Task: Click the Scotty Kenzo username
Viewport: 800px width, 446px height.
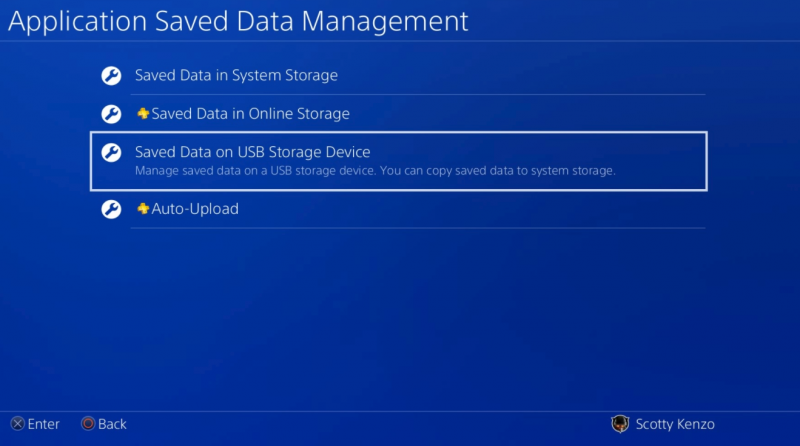Action: [675, 424]
